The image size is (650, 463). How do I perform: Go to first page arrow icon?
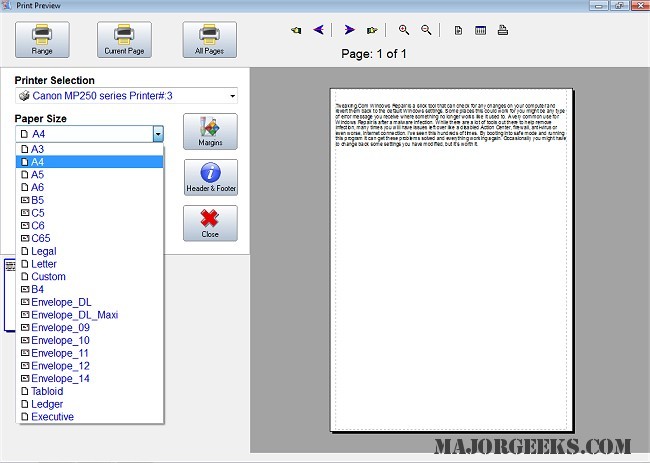tap(296, 30)
